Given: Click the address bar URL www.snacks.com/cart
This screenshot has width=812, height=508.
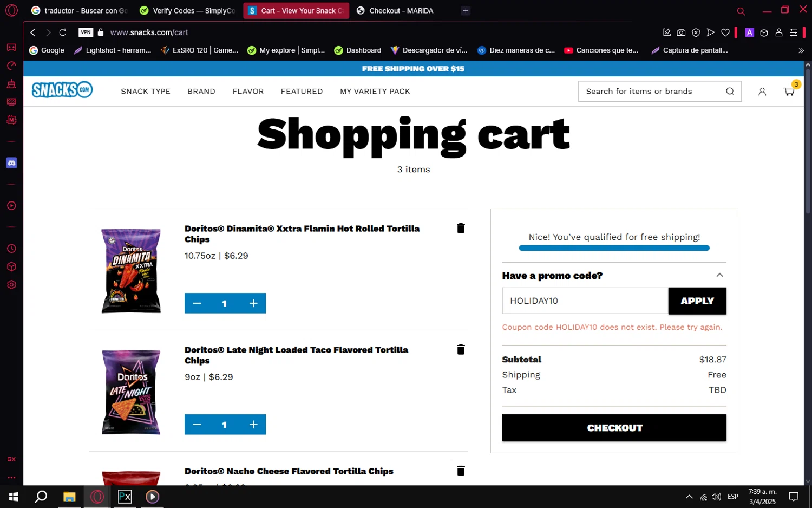Looking at the screenshot, I should point(149,32).
